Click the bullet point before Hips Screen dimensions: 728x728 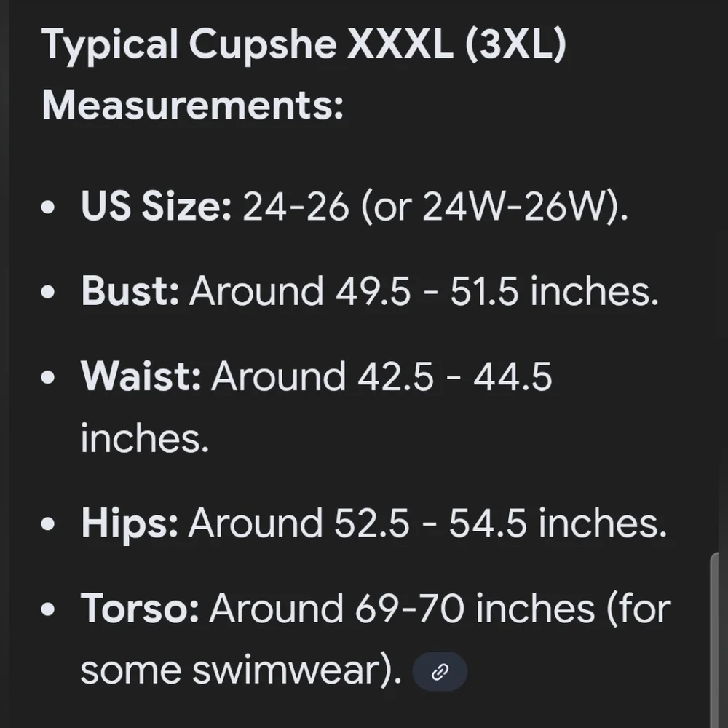pyautogui.click(x=48, y=523)
